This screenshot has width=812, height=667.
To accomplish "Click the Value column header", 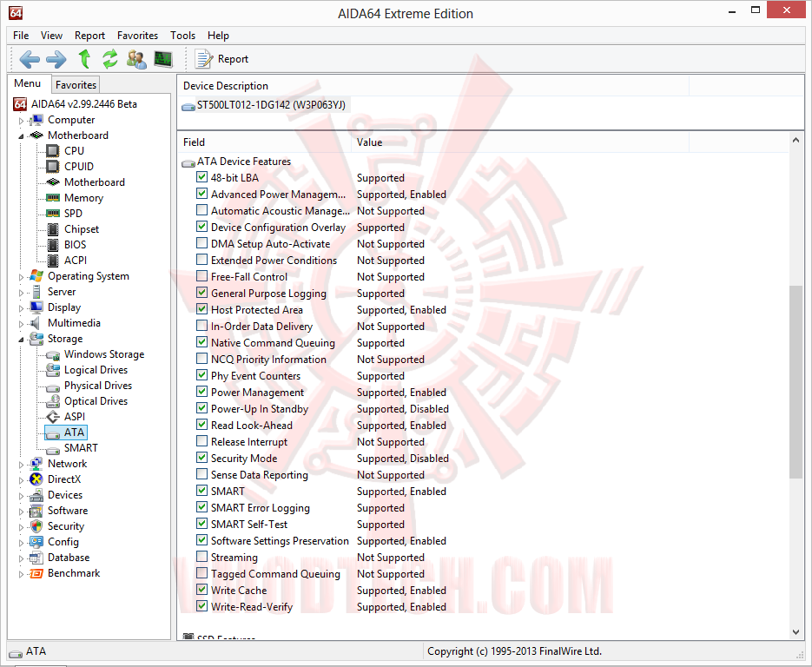I will pyautogui.click(x=520, y=142).
